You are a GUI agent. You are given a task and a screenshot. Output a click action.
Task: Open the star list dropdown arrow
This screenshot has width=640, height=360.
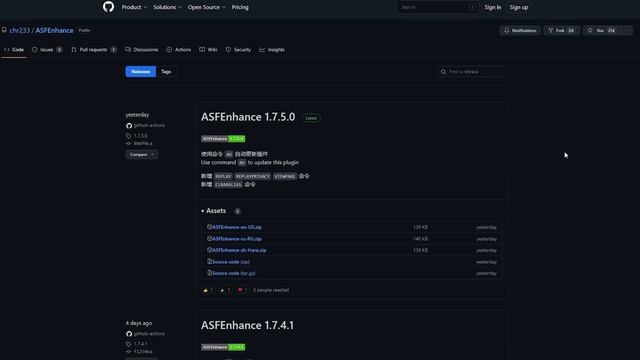tap(627, 31)
